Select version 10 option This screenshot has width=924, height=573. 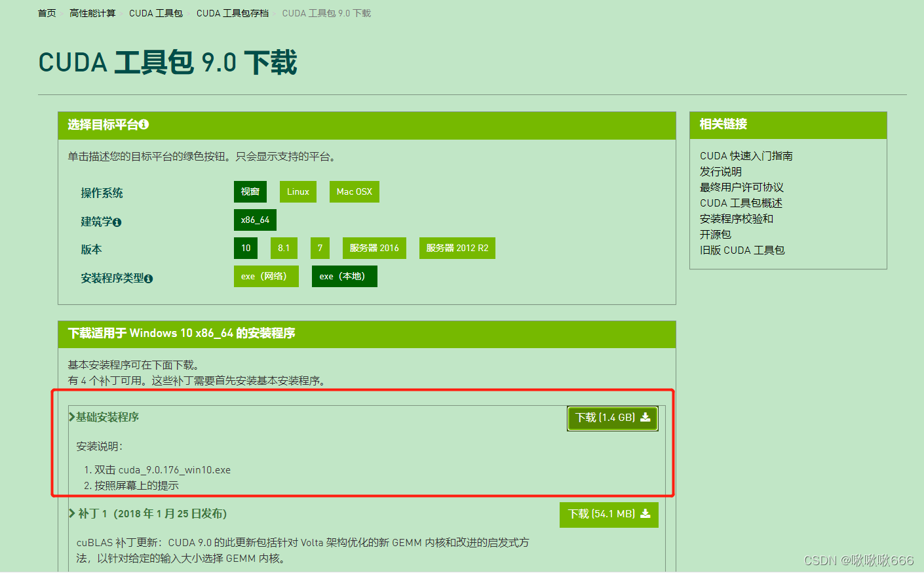pos(246,248)
